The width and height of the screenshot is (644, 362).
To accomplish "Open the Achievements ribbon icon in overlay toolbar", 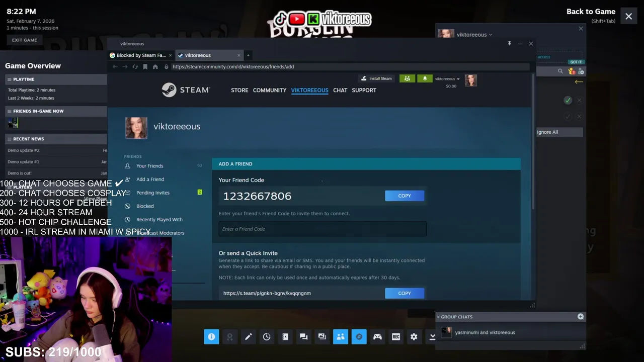I will tap(230, 337).
